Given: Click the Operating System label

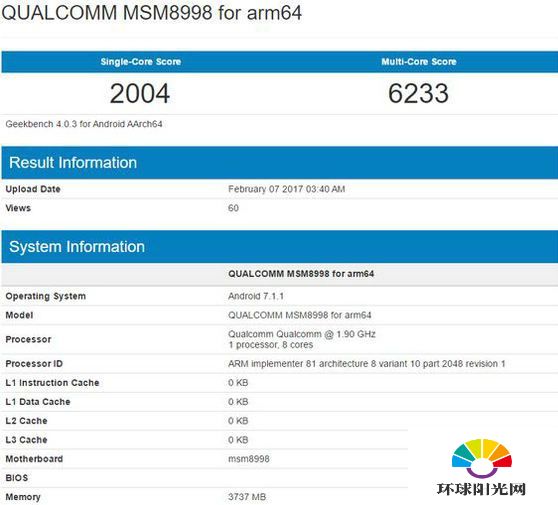Looking at the screenshot, I should tap(46, 296).
